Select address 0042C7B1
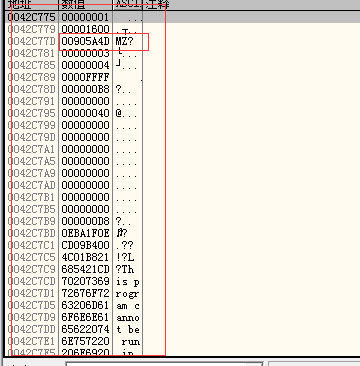Viewport: 360px width, 366px height. tap(33, 197)
